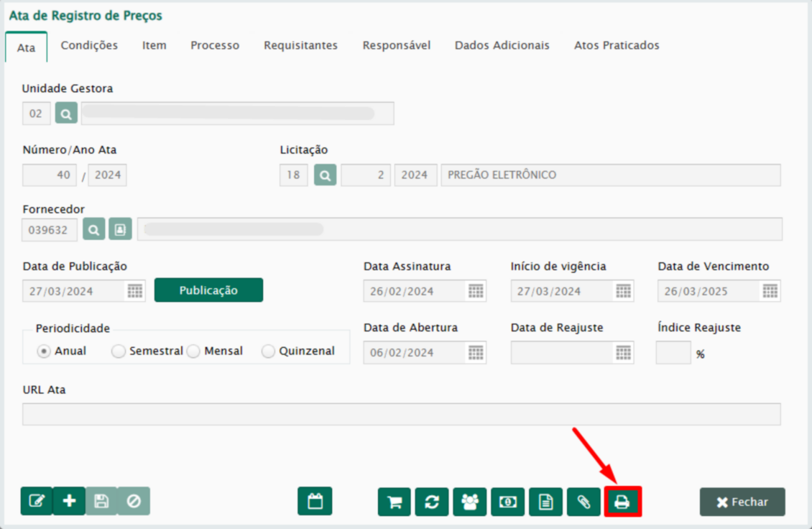Click the pencil edit icon
The image size is (812, 529).
(37, 501)
